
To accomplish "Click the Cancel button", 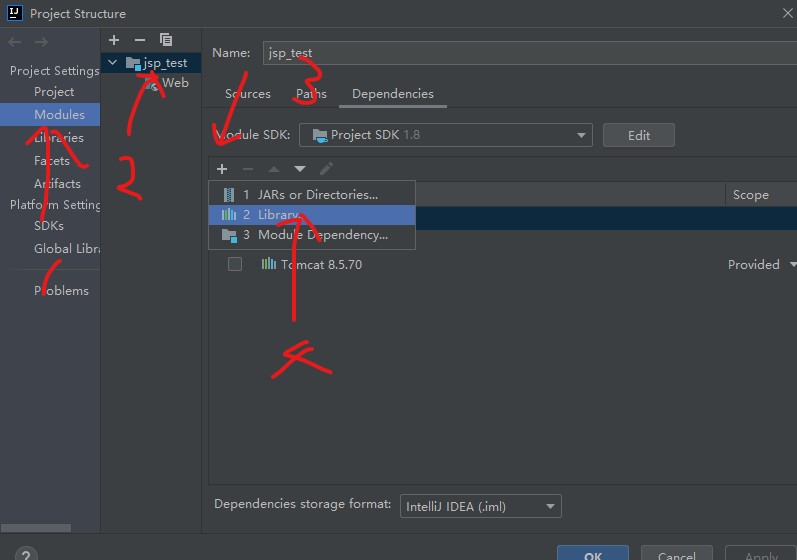I will coord(677,554).
